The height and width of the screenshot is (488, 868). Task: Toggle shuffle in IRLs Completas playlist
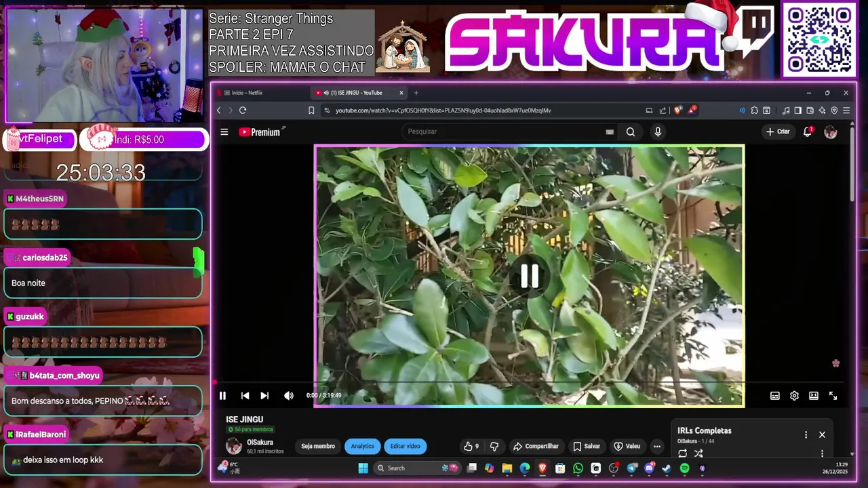(x=698, y=453)
